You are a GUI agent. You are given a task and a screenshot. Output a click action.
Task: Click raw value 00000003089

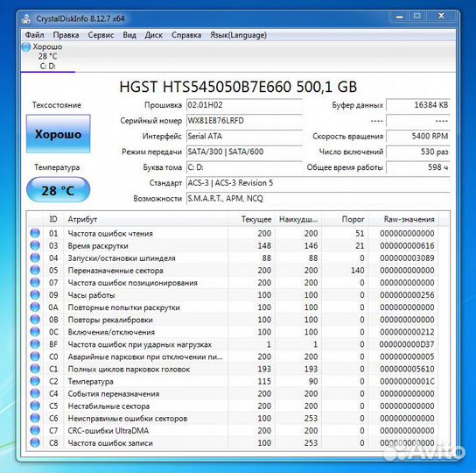(407, 258)
